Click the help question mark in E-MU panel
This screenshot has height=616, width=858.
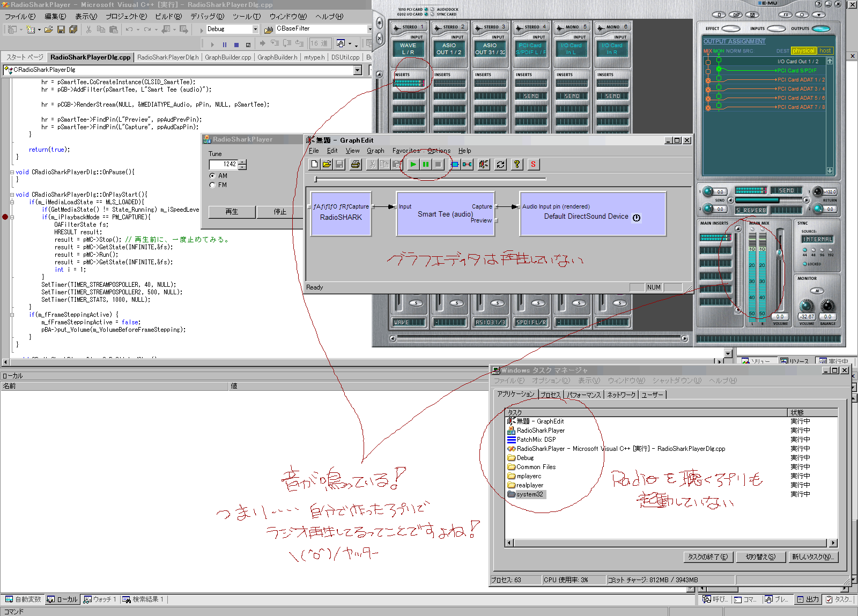click(819, 4)
